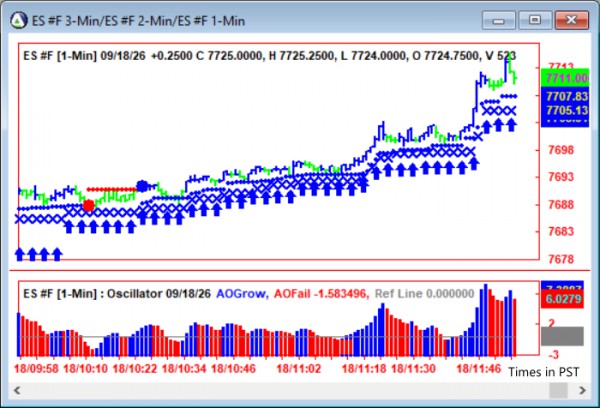Image resolution: width=600 pixels, height=408 pixels.
Task: Click the 7707.83 blue price label
Action: point(565,96)
